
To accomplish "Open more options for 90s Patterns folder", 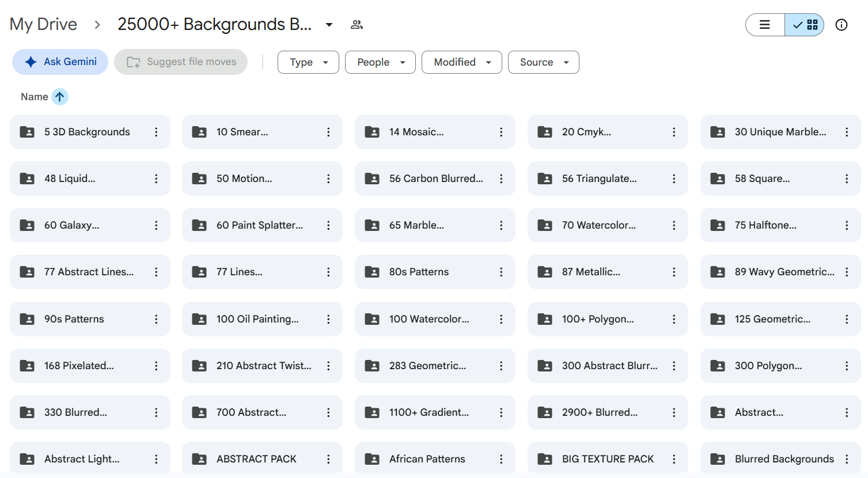I will [x=156, y=319].
